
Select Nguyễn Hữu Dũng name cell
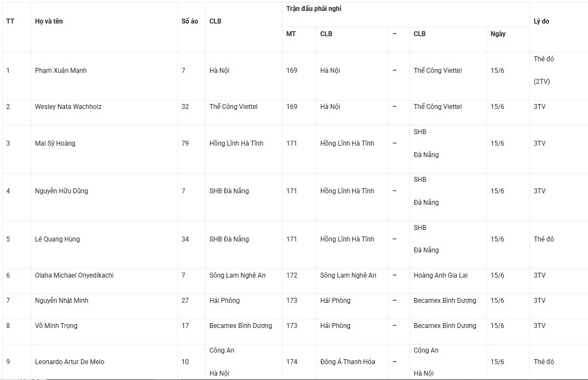61,191
